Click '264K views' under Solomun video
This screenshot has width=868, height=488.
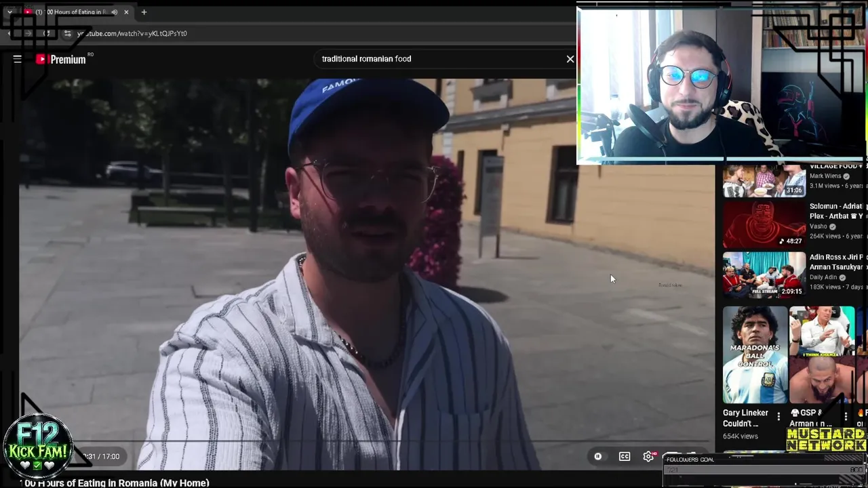(826, 237)
